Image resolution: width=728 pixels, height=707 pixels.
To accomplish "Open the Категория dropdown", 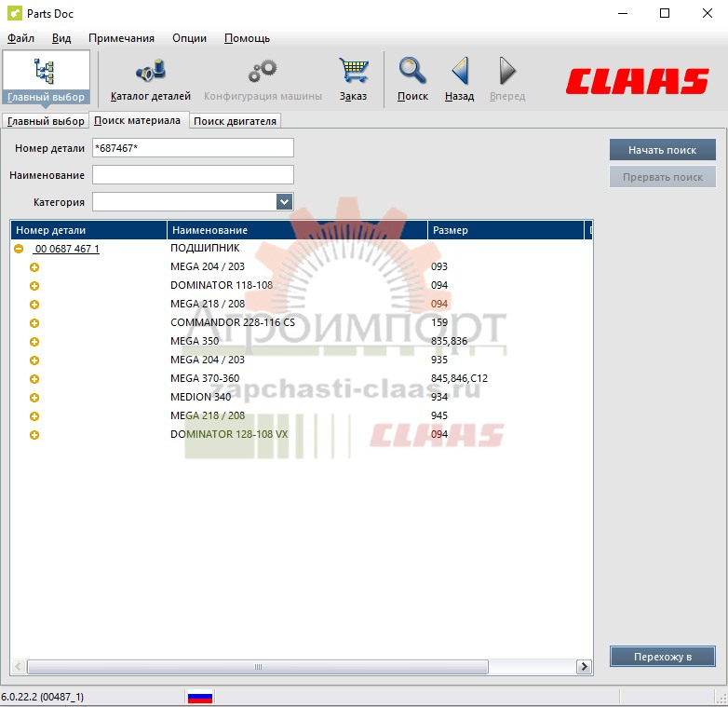I will coord(284,201).
